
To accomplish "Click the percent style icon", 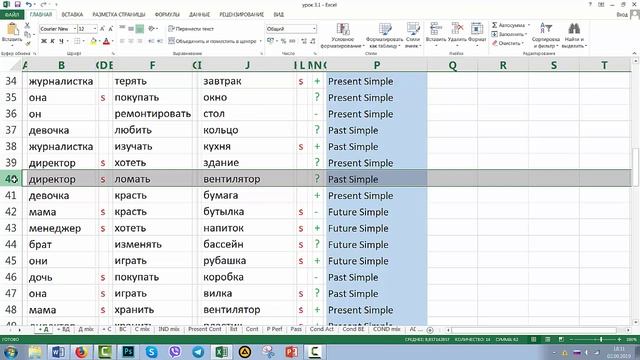I will [x=283, y=41].
